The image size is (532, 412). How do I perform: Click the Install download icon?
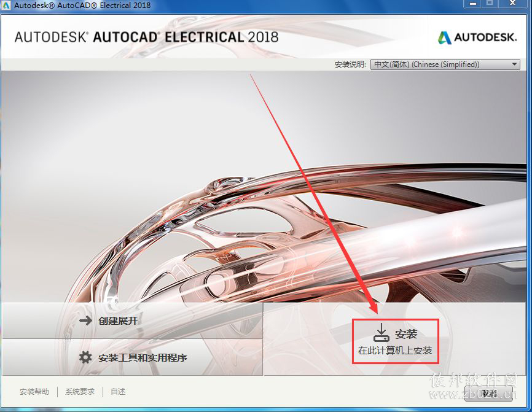pyautogui.click(x=381, y=333)
